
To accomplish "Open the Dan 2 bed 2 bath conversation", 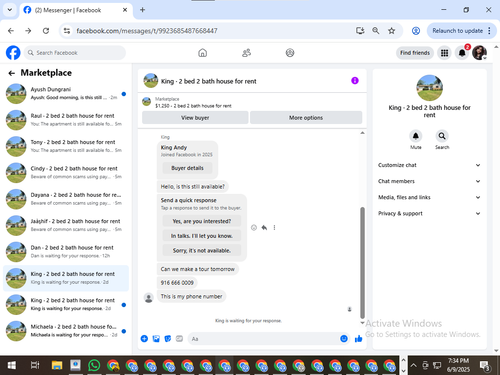I will click(66, 252).
